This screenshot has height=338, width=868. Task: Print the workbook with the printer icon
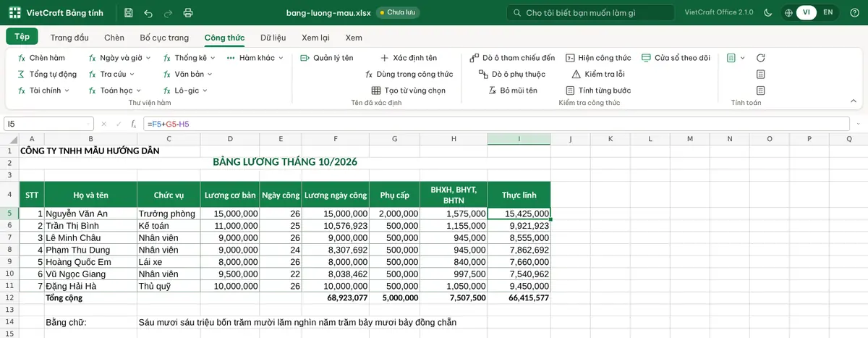[189, 12]
